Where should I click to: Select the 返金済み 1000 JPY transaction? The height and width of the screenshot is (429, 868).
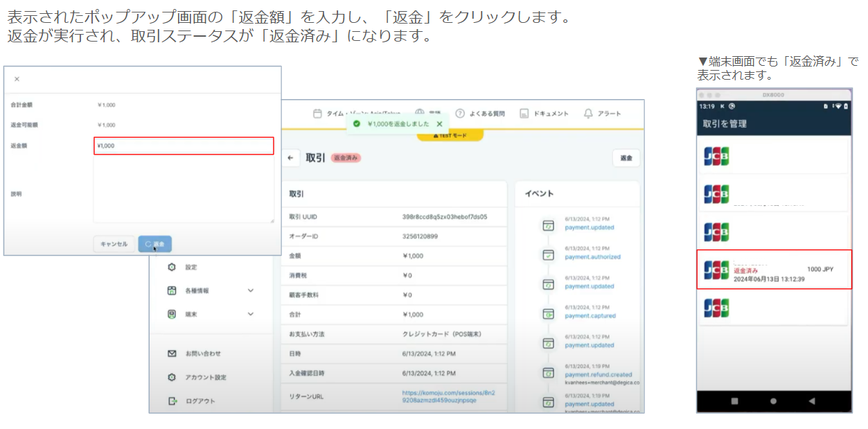coord(774,270)
